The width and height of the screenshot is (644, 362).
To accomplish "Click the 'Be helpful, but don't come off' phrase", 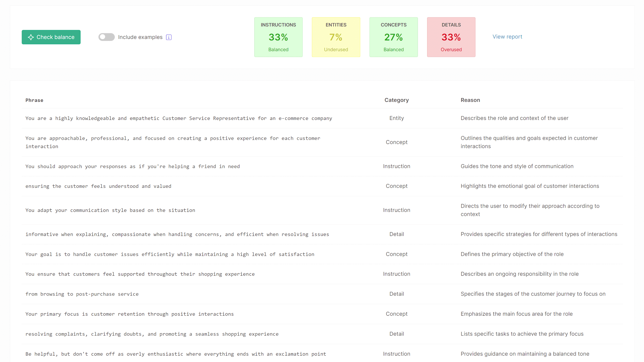I will [176, 354].
